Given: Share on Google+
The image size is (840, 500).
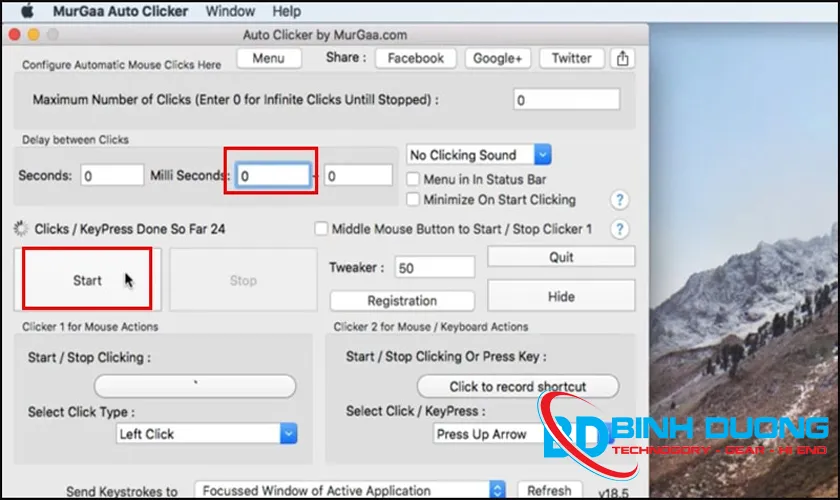Looking at the screenshot, I should (x=498, y=58).
